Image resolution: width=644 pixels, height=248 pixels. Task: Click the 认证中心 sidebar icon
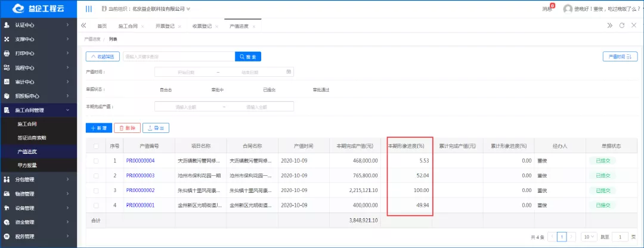(7, 25)
